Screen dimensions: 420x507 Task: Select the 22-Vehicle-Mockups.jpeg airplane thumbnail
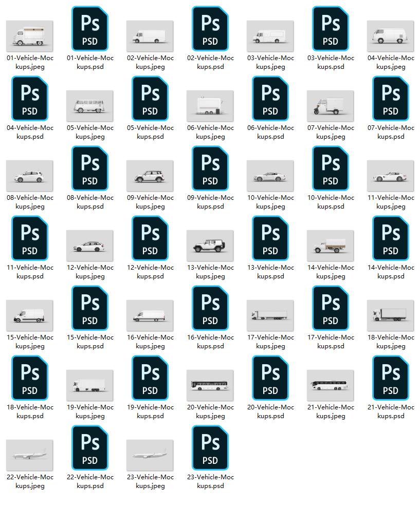point(30,455)
